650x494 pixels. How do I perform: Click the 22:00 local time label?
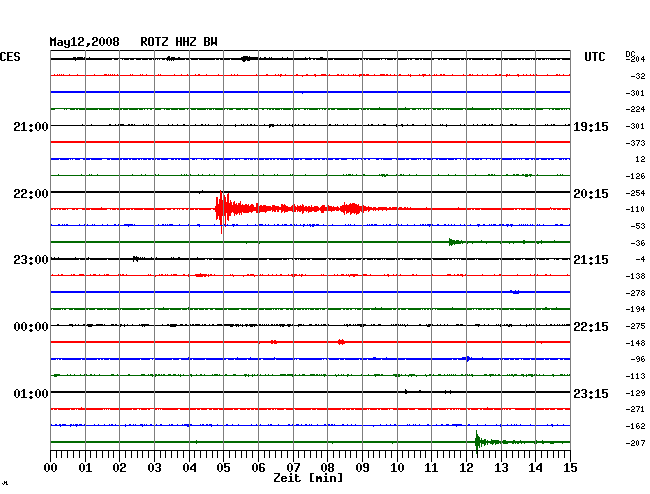(31, 194)
